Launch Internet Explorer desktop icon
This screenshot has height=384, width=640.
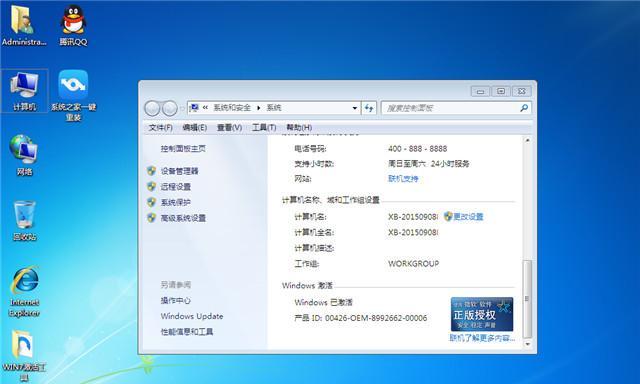tap(24, 291)
